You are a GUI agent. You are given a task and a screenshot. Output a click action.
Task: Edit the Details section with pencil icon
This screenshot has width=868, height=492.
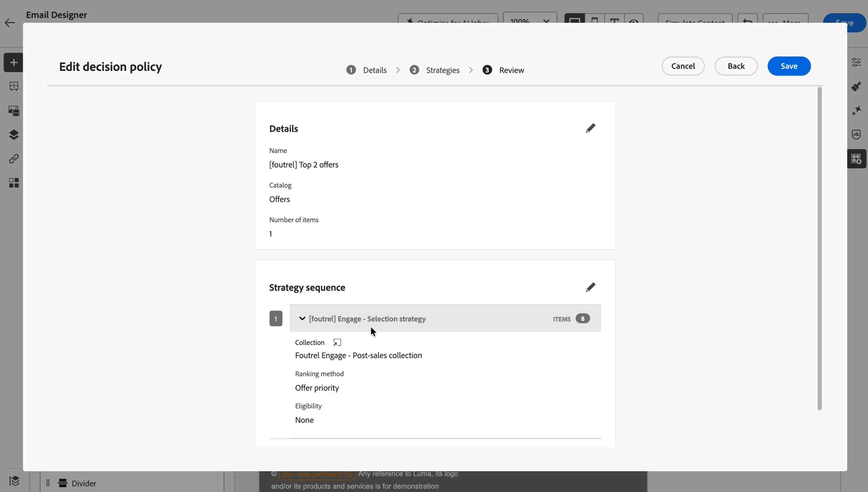click(x=590, y=128)
